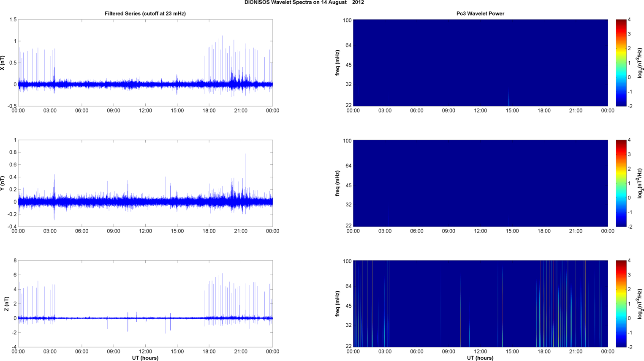This screenshot has height=361, width=644.
Task: Click 'freq (mHz)' label of middle spectrogram
Action: [x=338, y=183]
